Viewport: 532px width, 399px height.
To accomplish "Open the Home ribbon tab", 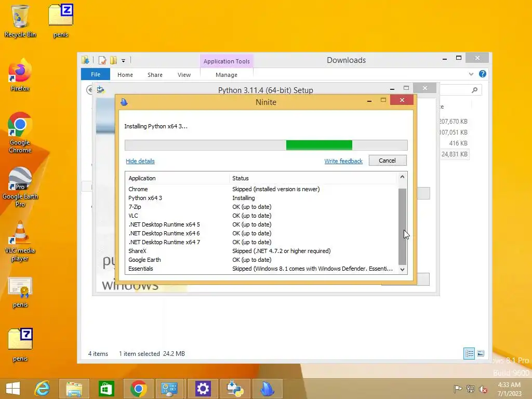I will click(x=125, y=75).
